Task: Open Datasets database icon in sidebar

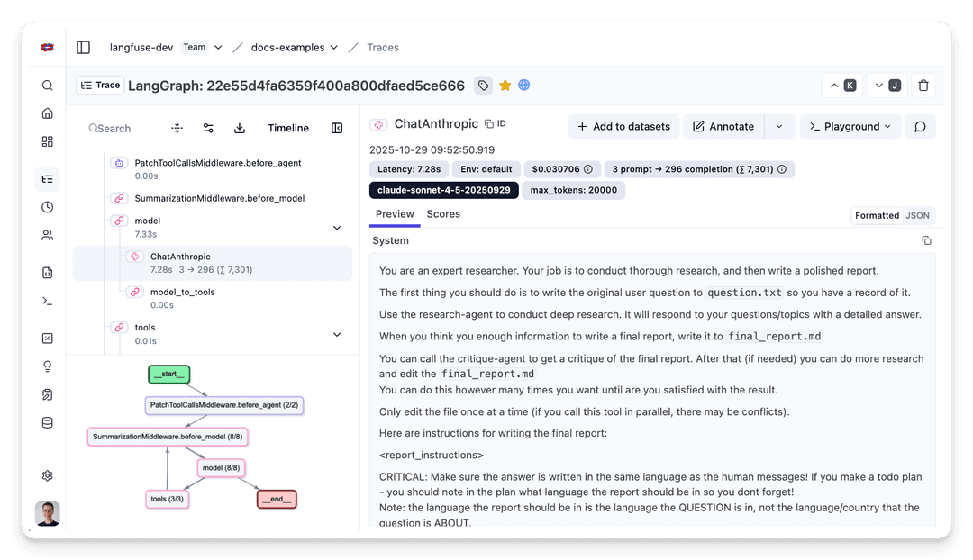Action: point(47,423)
